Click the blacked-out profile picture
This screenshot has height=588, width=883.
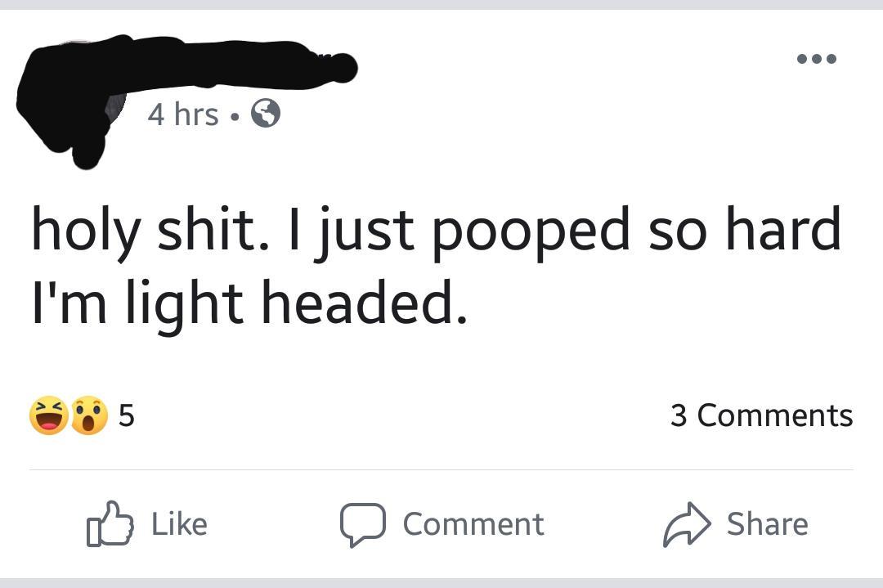[69, 102]
